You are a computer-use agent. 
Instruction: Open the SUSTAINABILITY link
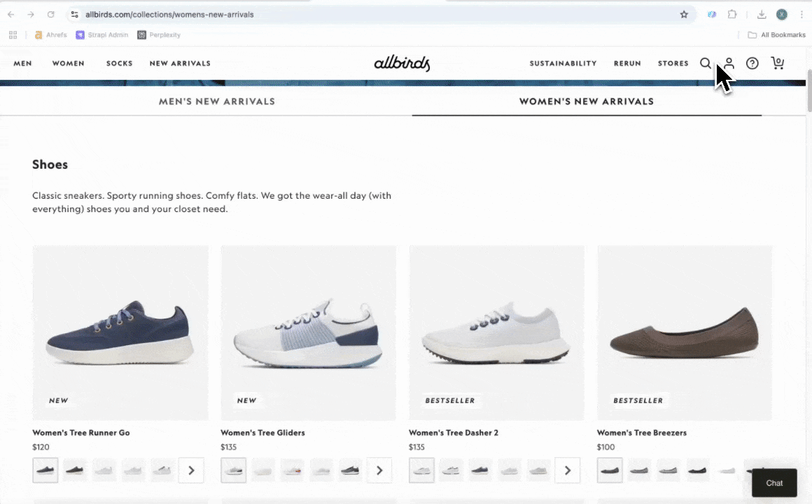(x=563, y=63)
